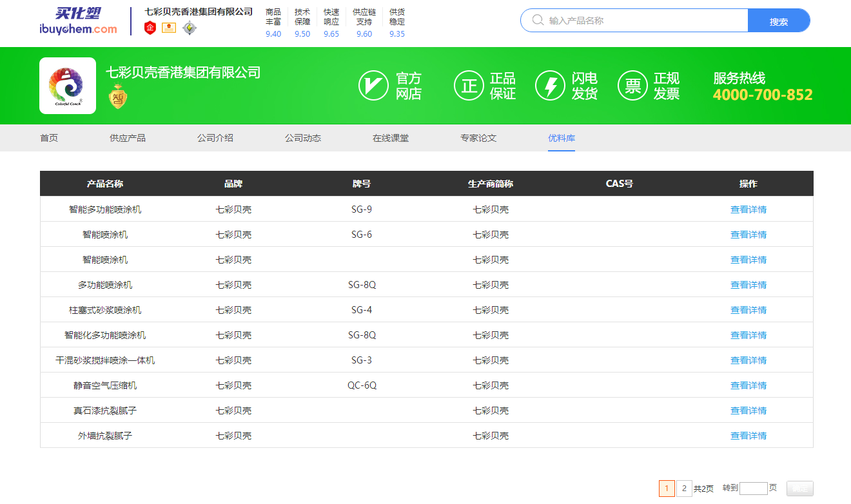851x504 pixels.
Task: Click the gold 智 badge under company name
Action: (x=118, y=97)
